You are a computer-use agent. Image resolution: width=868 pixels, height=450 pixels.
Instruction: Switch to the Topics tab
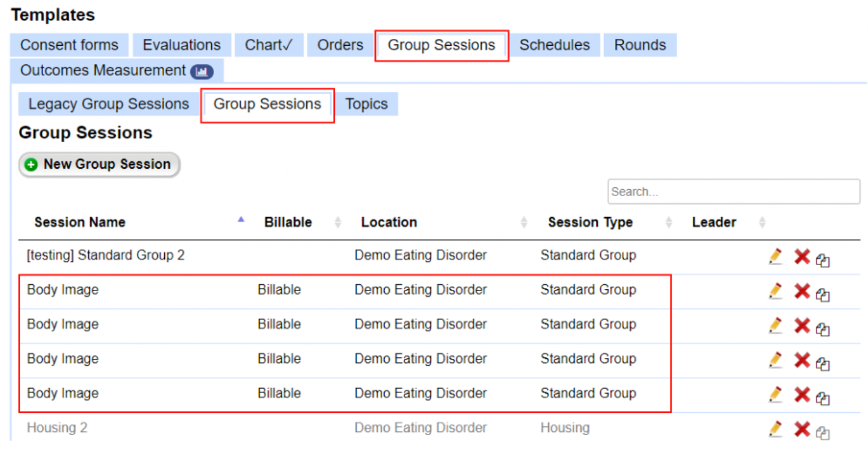(367, 104)
